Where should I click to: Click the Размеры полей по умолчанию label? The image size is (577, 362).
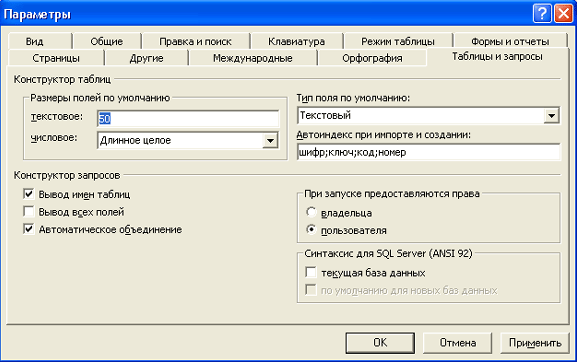(x=100, y=98)
